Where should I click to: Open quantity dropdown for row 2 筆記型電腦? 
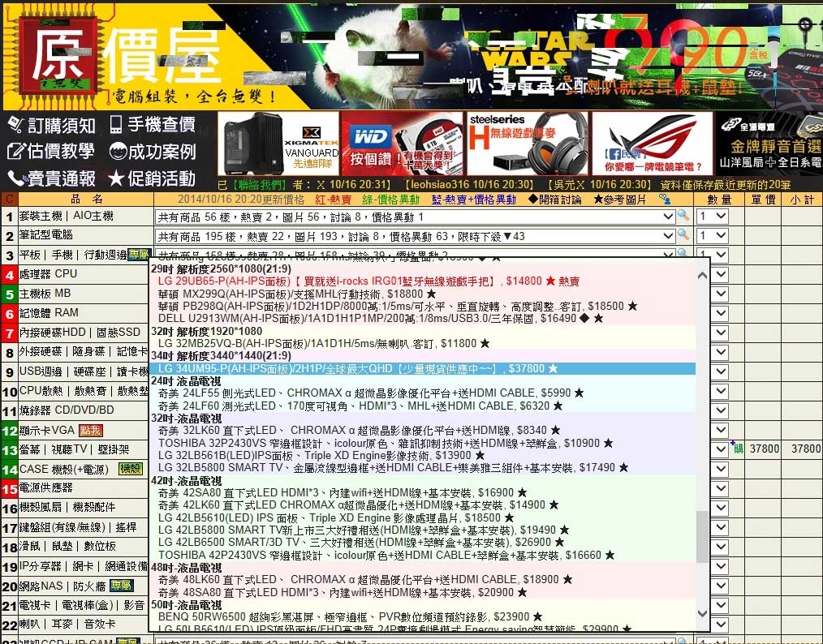[x=712, y=235]
